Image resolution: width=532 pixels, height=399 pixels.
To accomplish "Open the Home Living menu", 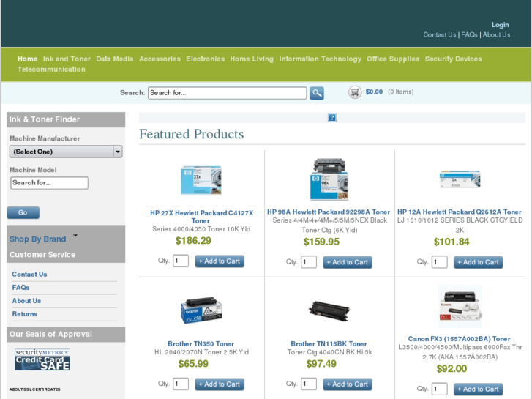I will click(x=252, y=59).
